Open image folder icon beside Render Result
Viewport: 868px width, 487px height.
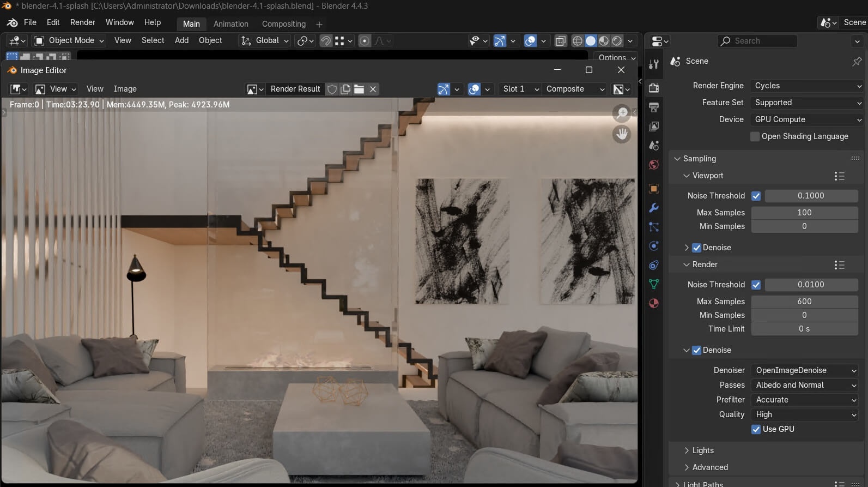click(x=359, y=89)
